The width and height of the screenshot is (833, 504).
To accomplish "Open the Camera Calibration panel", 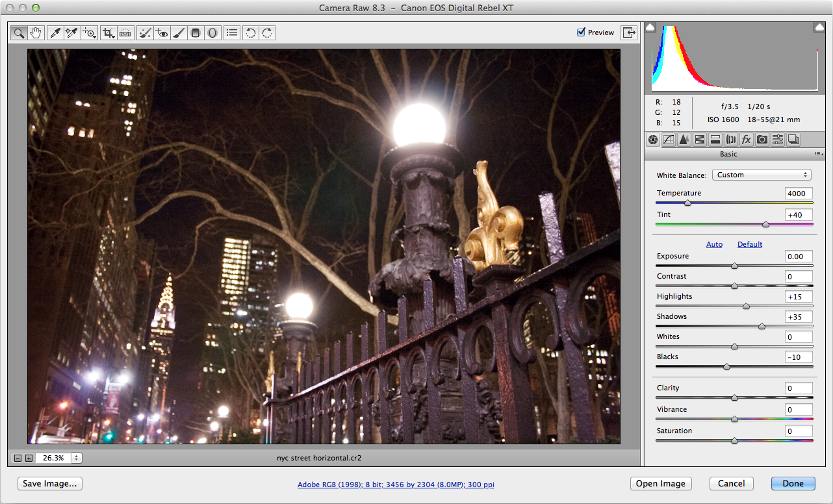I will (762, 139).
